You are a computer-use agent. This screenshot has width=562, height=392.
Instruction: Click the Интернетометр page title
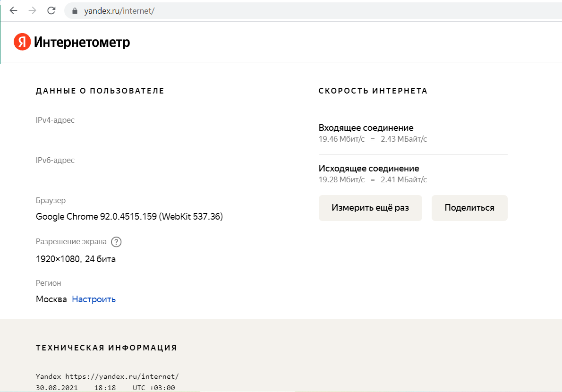click(x=82, y=43)
